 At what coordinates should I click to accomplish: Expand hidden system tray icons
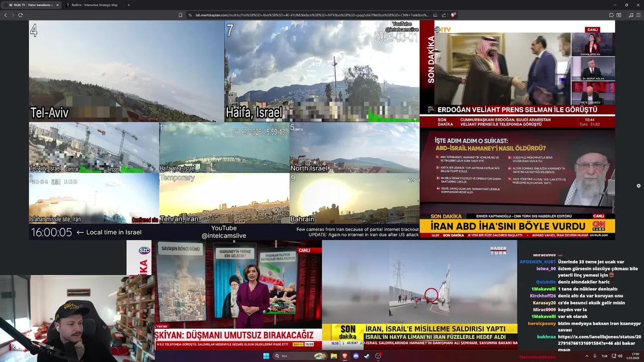(x=586, y=356)
